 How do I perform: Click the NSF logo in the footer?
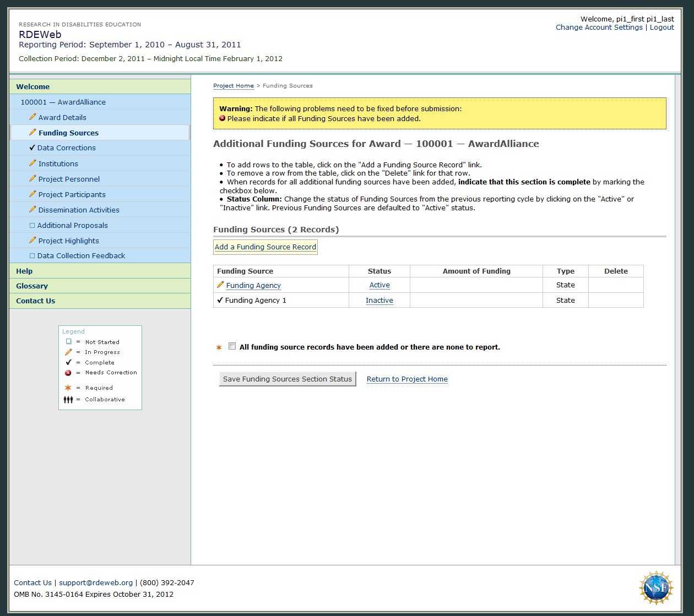click(x=655, y=588)
